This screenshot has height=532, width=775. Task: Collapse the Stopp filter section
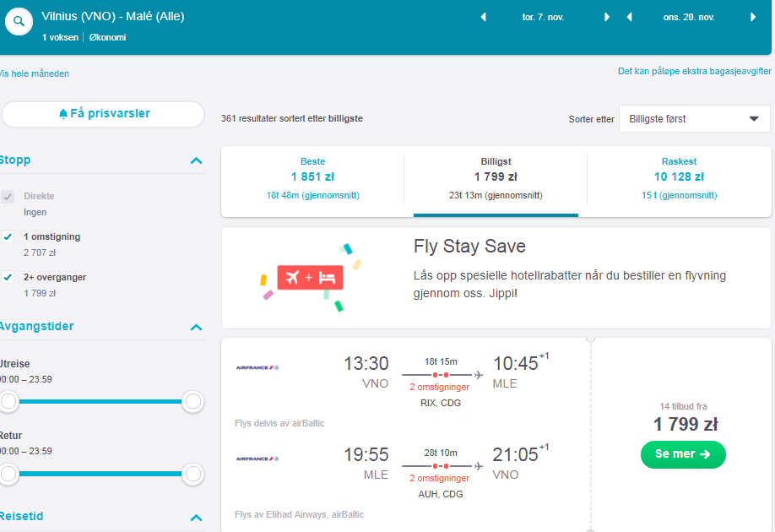[x=196, y=160]
